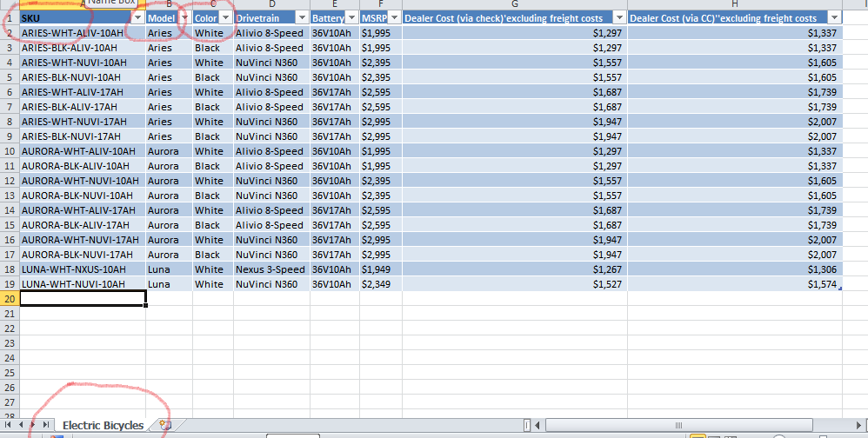Jump to first sheet tab arrow
The image size is (868, 438).
[9, 425]
